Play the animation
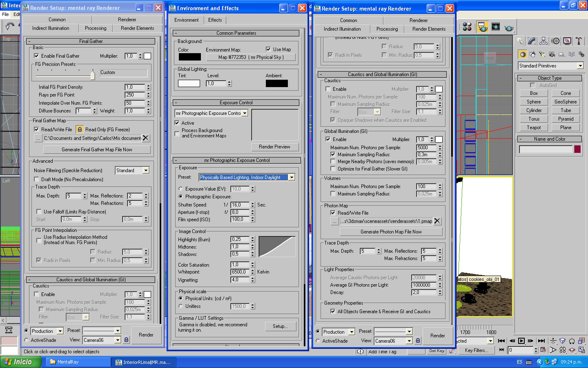 tap(521, 341)
